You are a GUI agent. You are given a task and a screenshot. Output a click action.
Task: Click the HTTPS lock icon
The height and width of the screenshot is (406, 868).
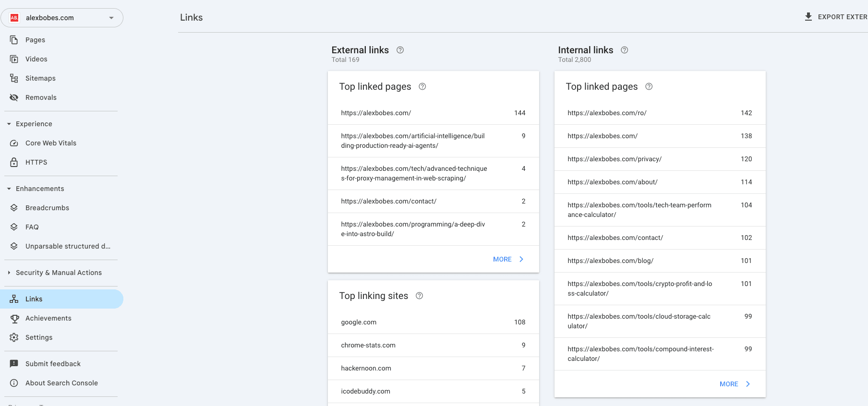point(14,162)
